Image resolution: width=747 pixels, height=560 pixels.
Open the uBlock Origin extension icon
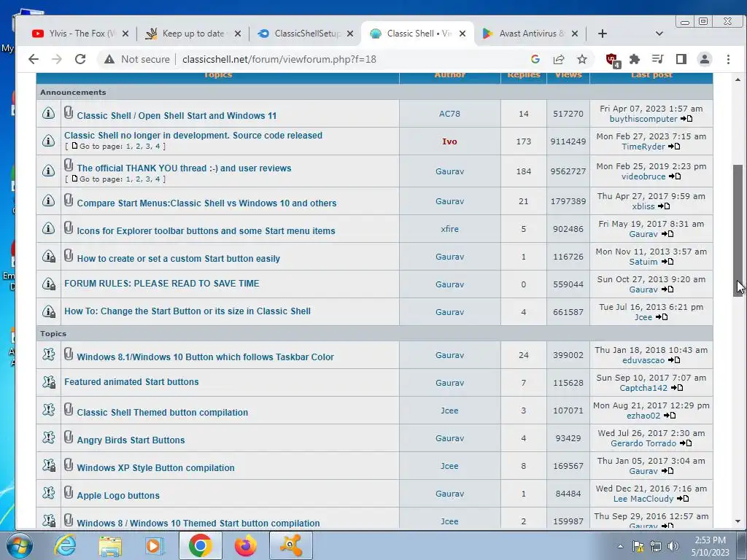pos(612,60)
